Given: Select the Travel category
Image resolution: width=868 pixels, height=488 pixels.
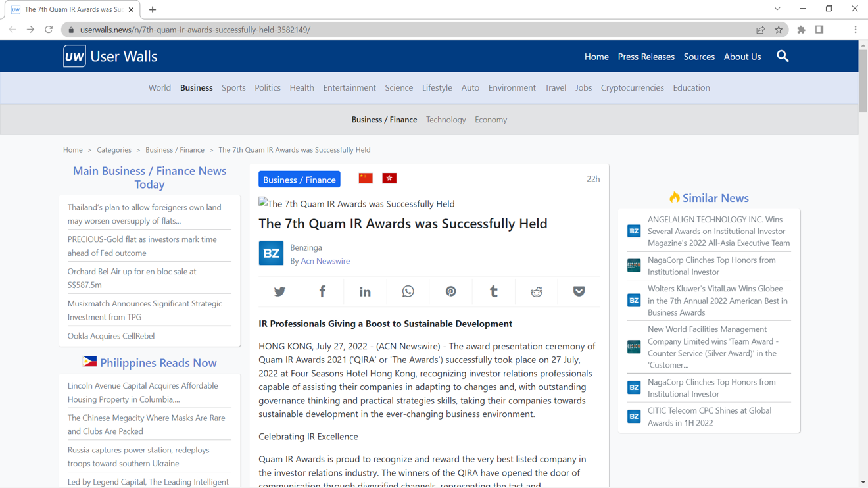Looking at the screenshot, I should point(555,87).
